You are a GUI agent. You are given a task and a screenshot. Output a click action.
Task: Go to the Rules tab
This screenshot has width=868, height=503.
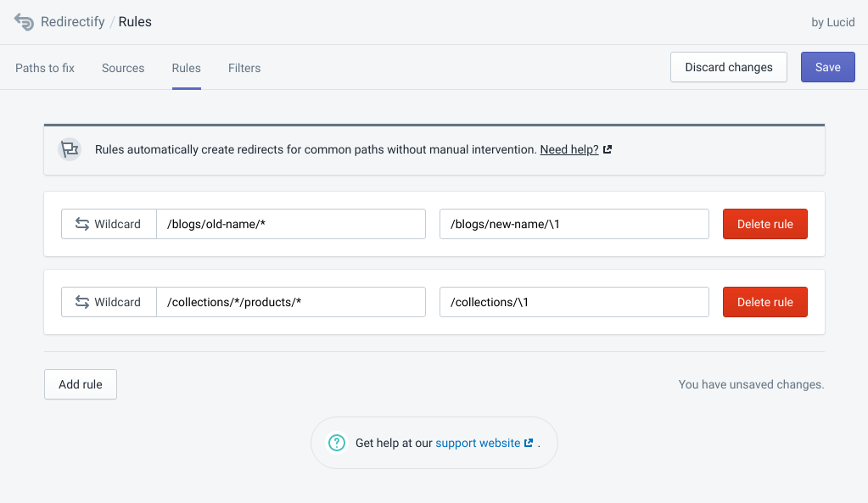(x=186, y=68)
